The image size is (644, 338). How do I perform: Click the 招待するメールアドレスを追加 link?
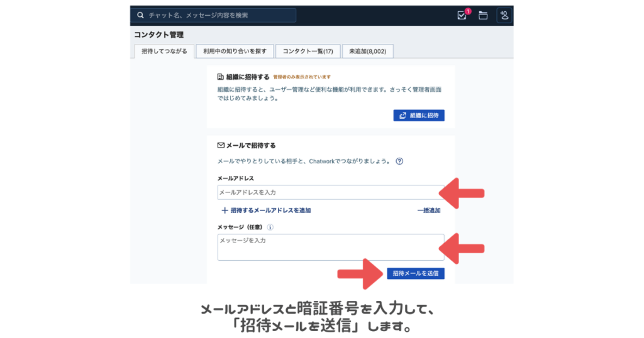[x=265, y=210]
